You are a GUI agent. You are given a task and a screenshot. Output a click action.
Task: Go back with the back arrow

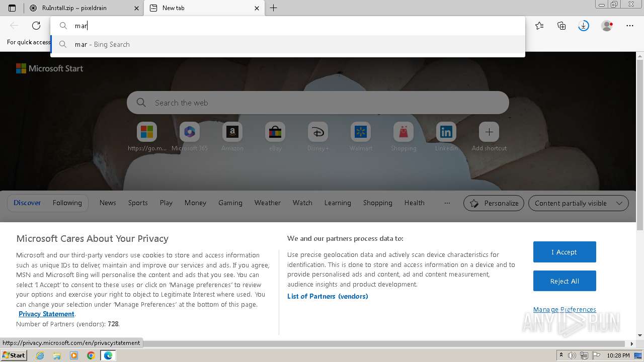14,26
